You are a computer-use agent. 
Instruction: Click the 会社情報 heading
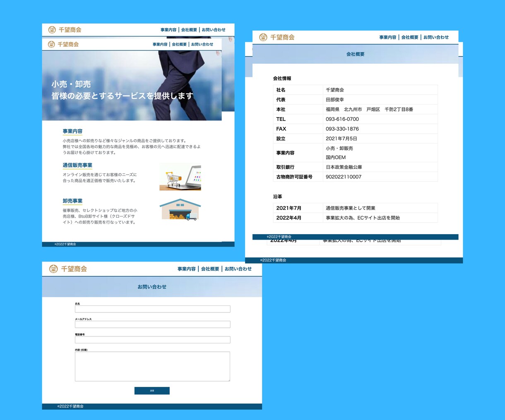[x=282, y=78]
